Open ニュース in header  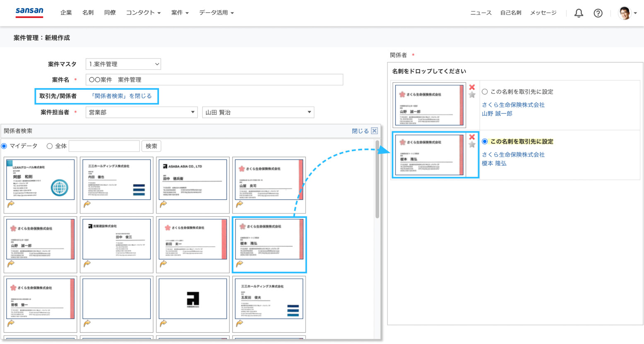pos(481,13)
